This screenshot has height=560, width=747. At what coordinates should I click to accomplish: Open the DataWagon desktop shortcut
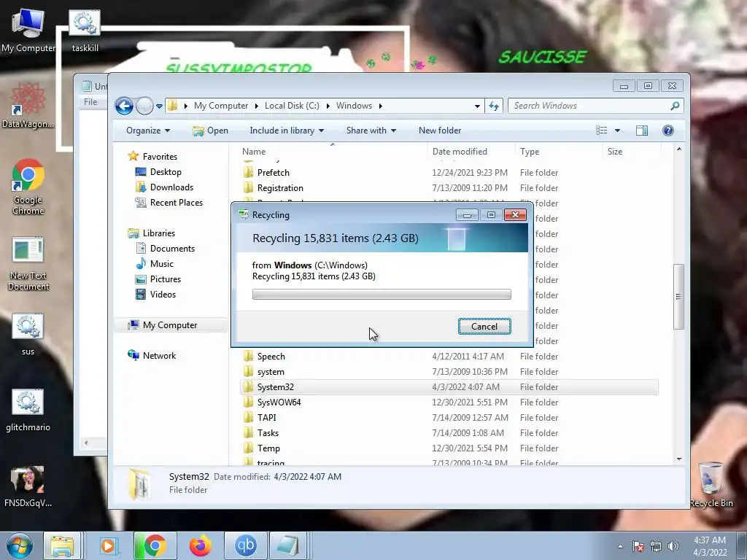pyautogui.click(x=28, y=106)
